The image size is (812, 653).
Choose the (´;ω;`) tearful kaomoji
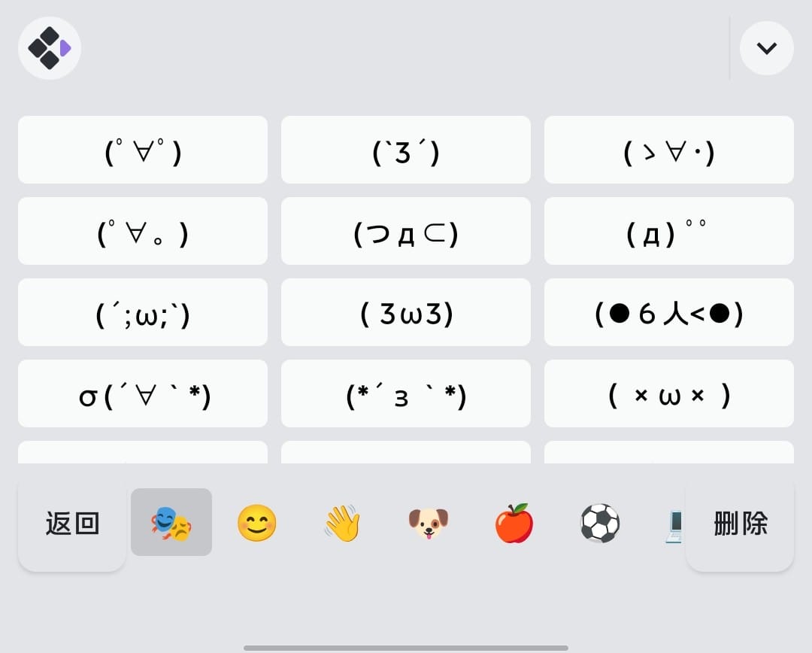pyautogui.click(x=142, y=312)
